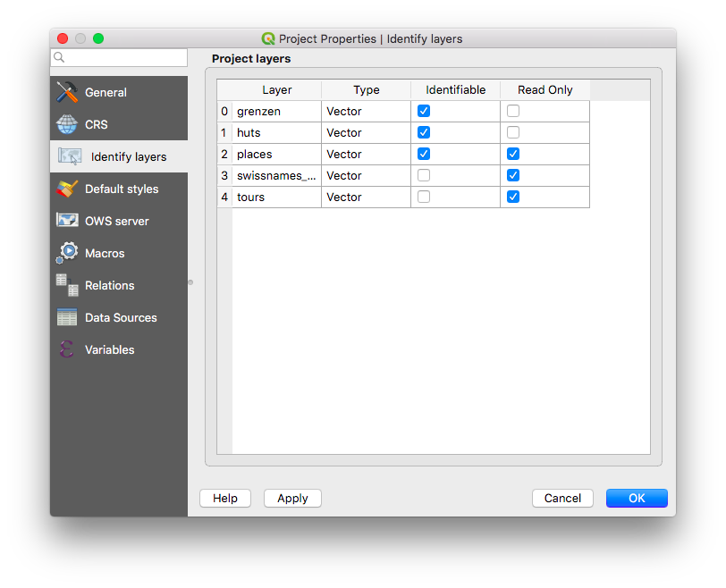Select the CRS globe icon
This screenshot has width=726, height=588.
tap(66, 124)
